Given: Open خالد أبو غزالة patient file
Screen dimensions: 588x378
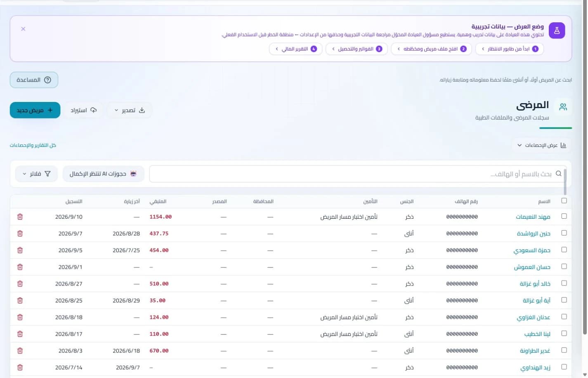Looking at the screenshot, I should point(535,284).
